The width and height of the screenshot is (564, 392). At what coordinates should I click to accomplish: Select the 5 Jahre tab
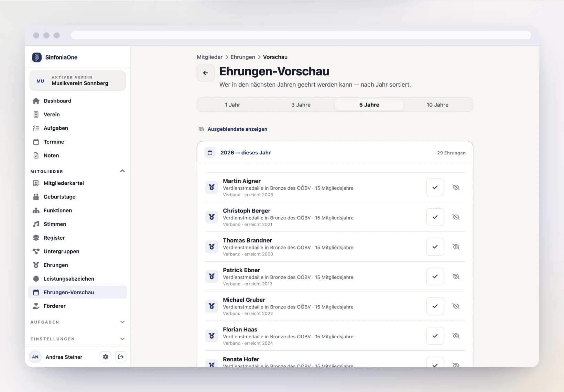[x=369, y=105]
